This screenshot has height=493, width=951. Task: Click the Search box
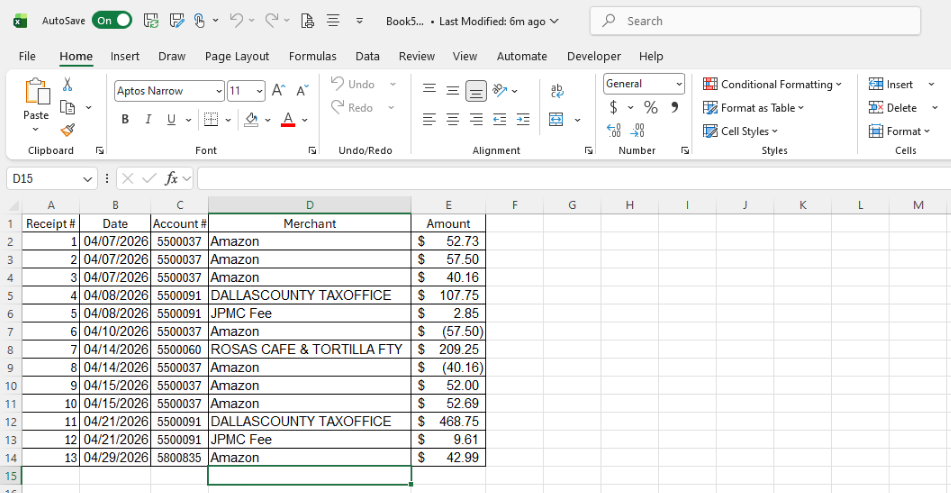pyautogui.click(x=755, y=21)
